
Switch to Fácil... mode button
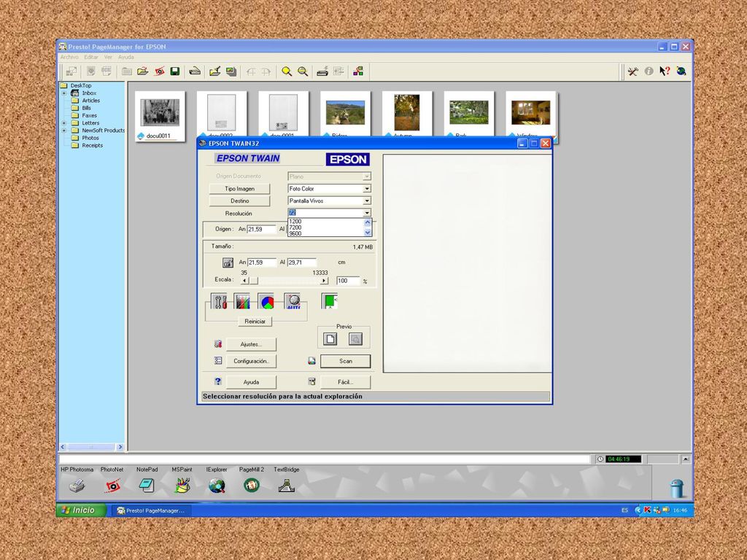[x=345, y=382]
